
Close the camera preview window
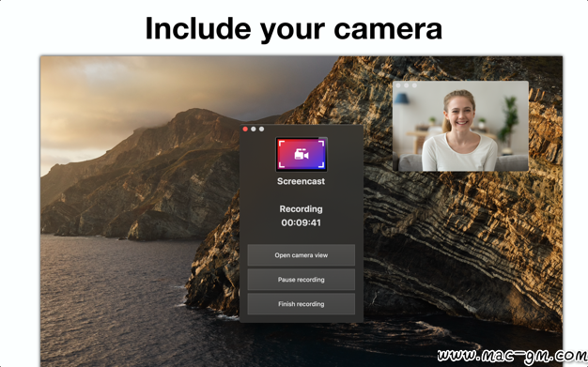coord(398,85)
